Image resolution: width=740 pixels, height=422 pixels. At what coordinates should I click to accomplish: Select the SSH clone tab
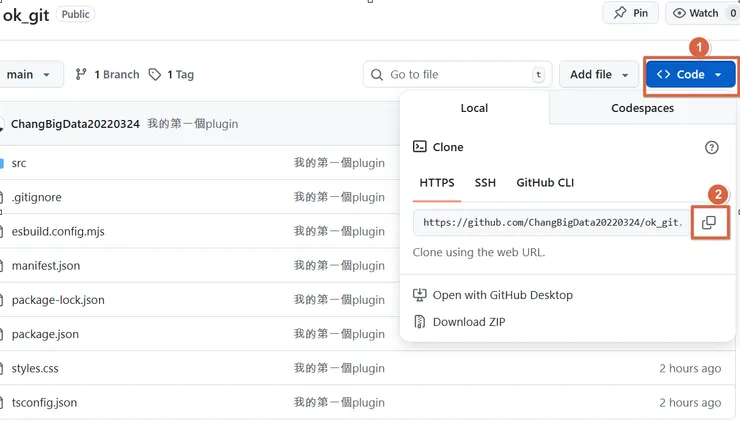[x=485, y=183]
